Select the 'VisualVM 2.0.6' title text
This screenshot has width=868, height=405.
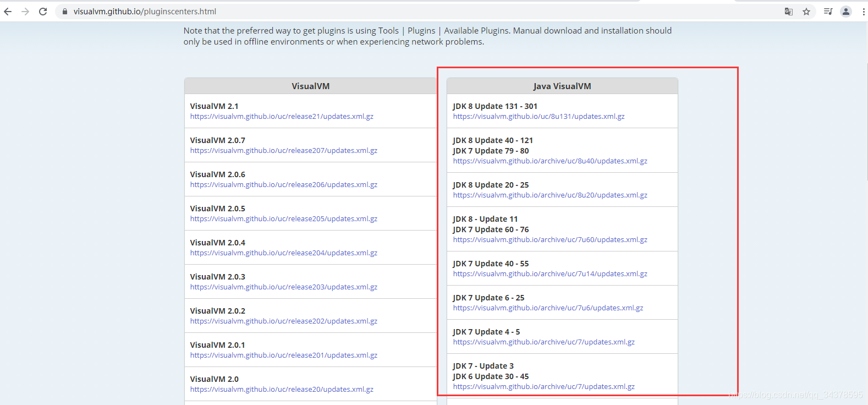pyautogui.click(x=218, y=174)
